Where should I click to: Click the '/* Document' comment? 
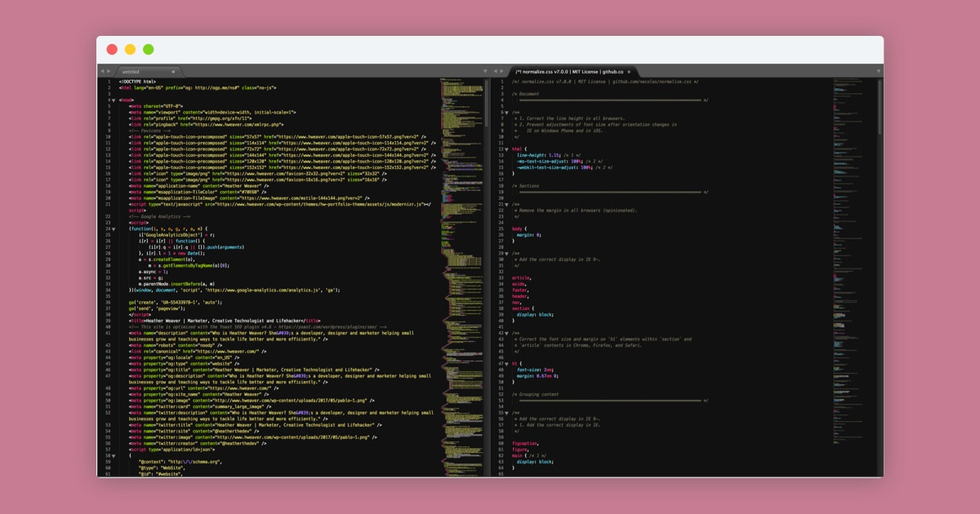click(x=526, y=94)
